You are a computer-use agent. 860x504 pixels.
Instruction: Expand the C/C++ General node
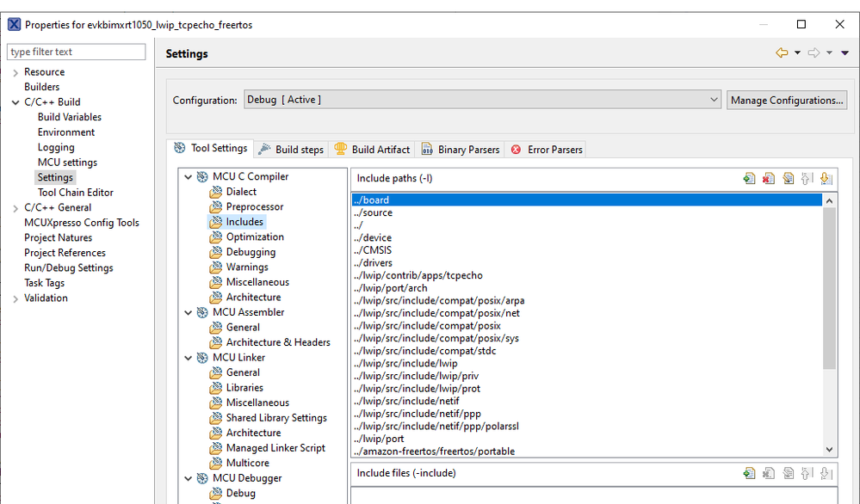[15, 208]
